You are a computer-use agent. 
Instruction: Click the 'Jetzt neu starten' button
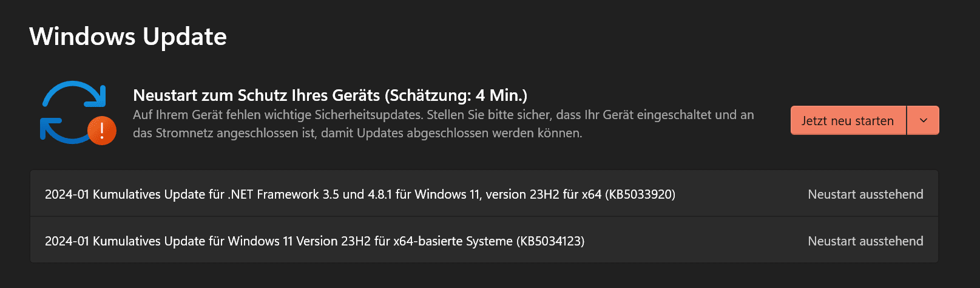848,120
